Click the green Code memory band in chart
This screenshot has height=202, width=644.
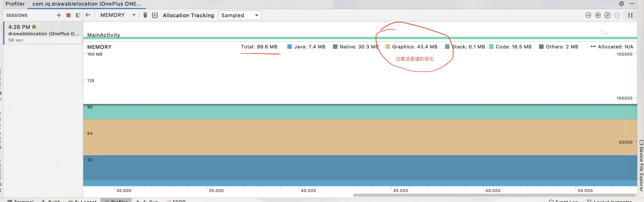(360, 112)
